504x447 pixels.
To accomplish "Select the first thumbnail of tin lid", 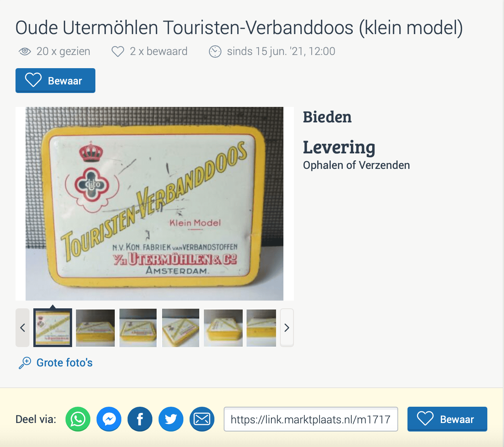I will pos(53,328).
